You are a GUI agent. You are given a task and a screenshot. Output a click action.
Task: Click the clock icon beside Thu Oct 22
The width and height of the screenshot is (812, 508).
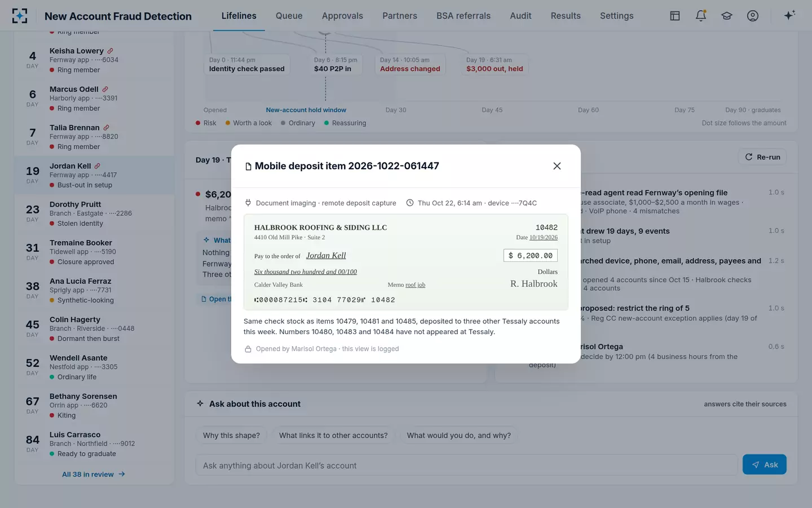point(410,203)
